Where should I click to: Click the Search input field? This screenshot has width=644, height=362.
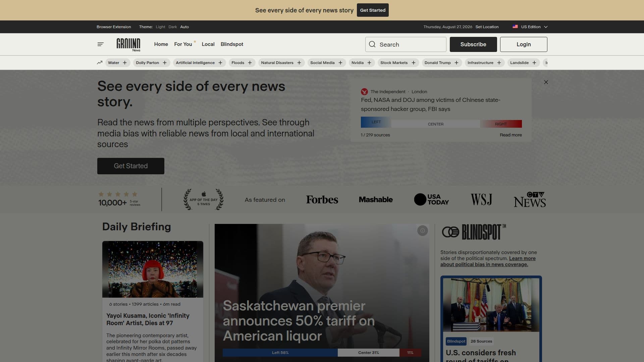[x=406, y=44]
